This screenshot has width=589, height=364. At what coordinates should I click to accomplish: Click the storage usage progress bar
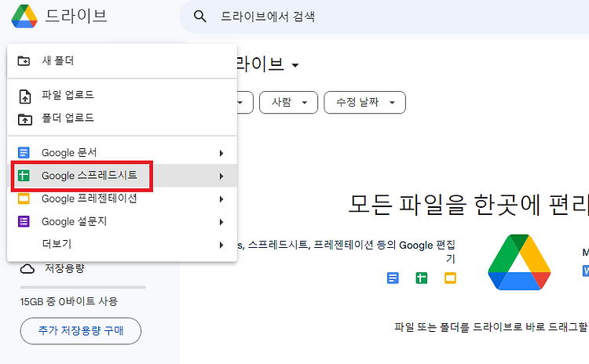click(82, 287)
